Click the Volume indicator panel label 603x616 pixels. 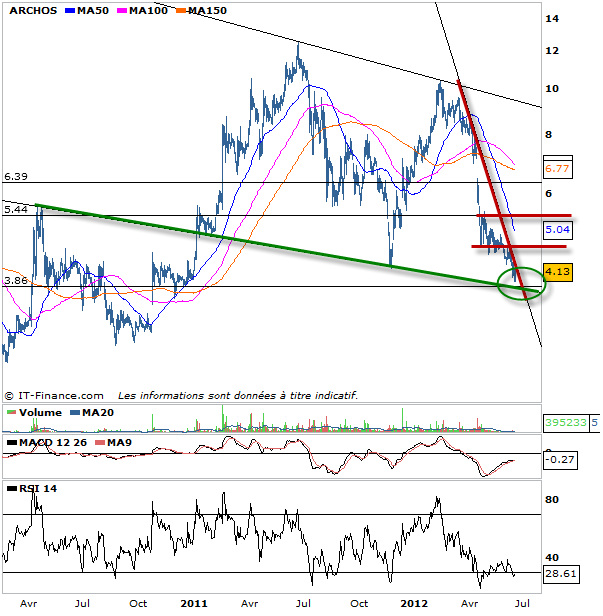39,411
